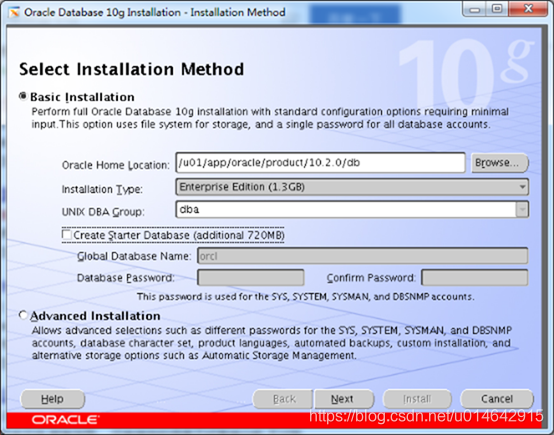Choose the Advanced Installation radio button

click(23, 315)
